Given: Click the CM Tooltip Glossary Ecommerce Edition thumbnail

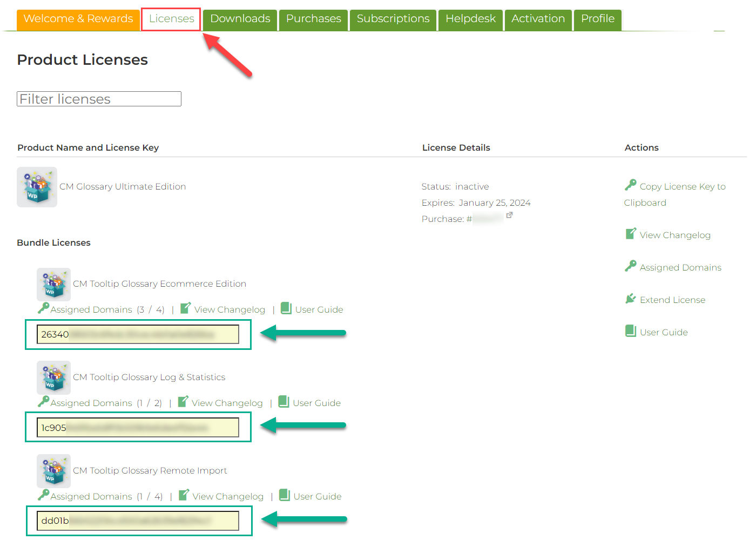Looking at the screenshot, I should pos(53,285).
